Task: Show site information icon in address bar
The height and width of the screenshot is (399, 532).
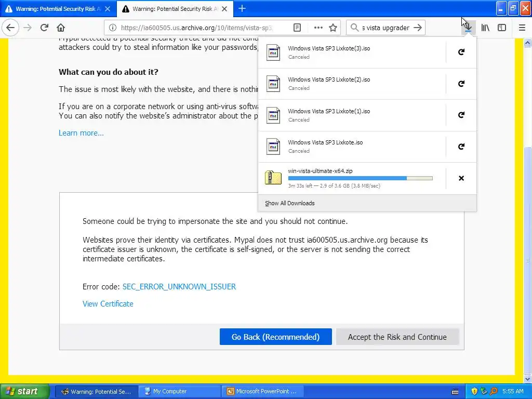Action: click(113, 28)
